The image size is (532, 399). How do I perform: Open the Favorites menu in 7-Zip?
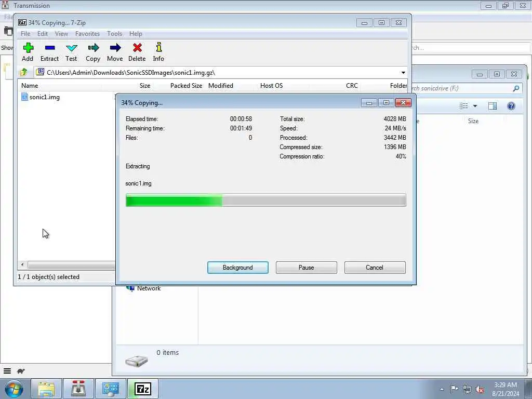coord(87,34)
